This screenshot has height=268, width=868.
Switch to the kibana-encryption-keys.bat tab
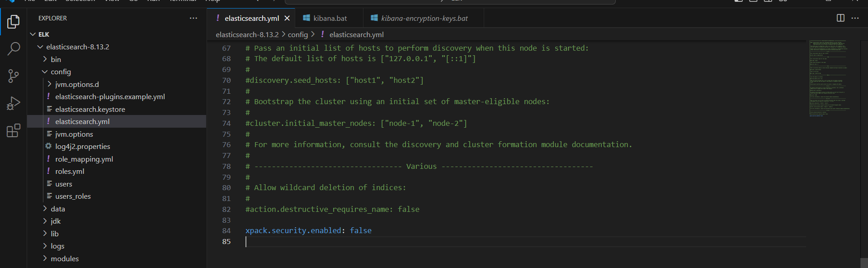425,18
